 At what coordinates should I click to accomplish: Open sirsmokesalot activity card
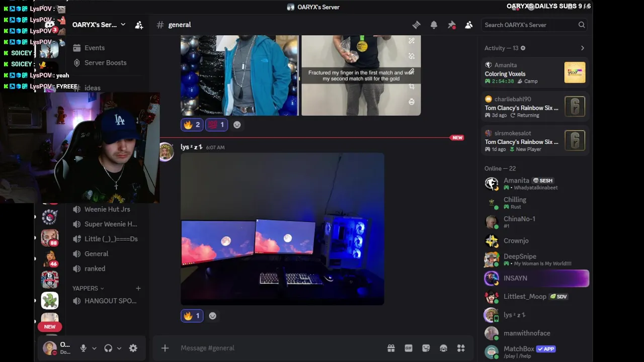tap(536, 140)
